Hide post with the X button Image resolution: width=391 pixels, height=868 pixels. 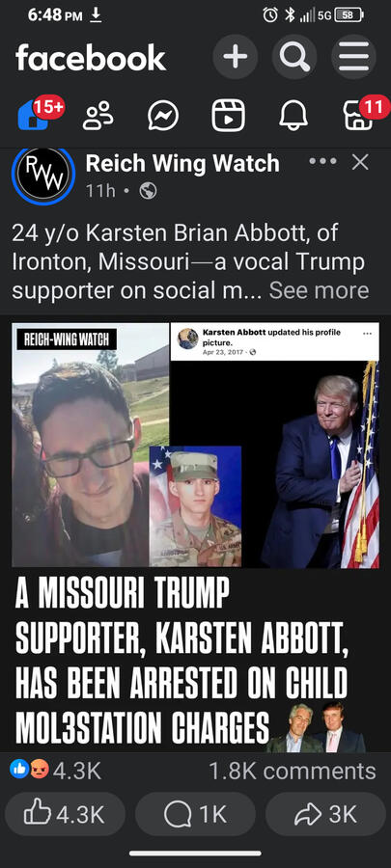click(360, 162)
